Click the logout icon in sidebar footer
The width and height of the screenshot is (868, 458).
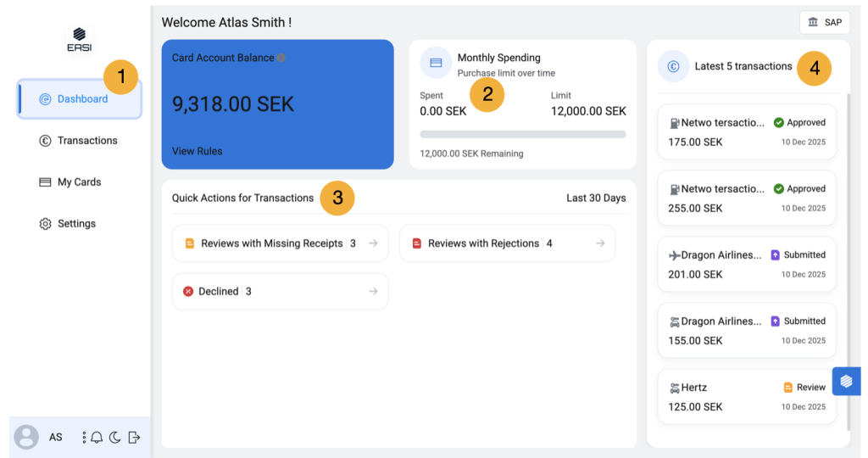[134, 438]
